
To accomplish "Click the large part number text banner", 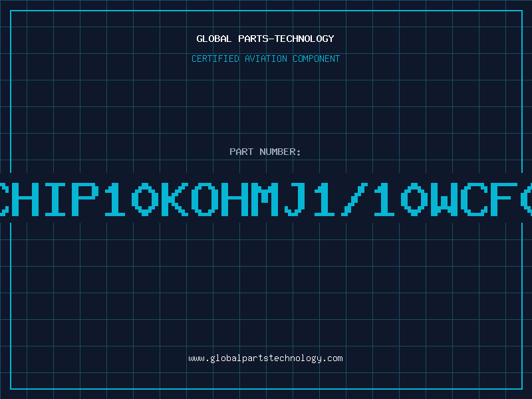I will point(266,199).
